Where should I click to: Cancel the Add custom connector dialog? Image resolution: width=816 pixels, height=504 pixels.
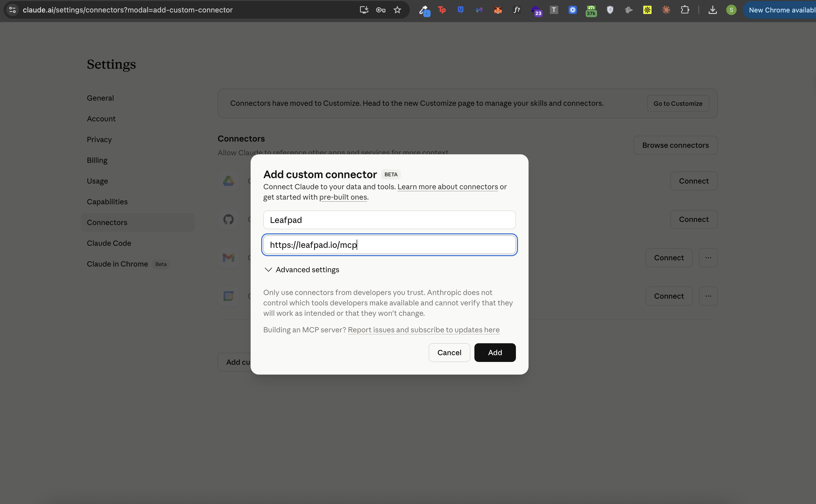pyautogui.click(x=449, y=352)
